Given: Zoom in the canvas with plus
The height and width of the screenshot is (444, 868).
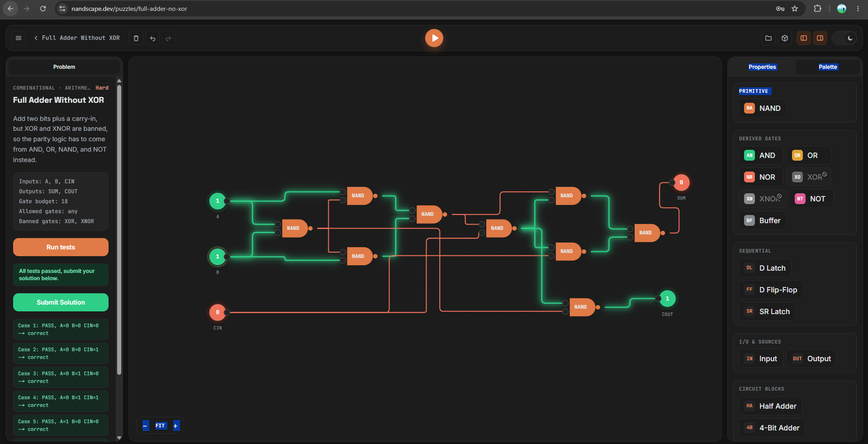Looking at the screenshot, I should [175, 425].
